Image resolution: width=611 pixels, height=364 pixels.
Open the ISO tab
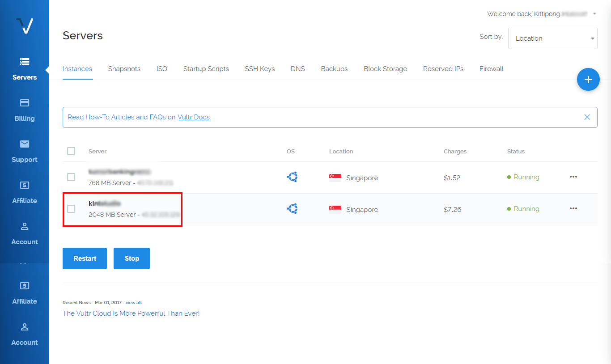click(162, 69)
